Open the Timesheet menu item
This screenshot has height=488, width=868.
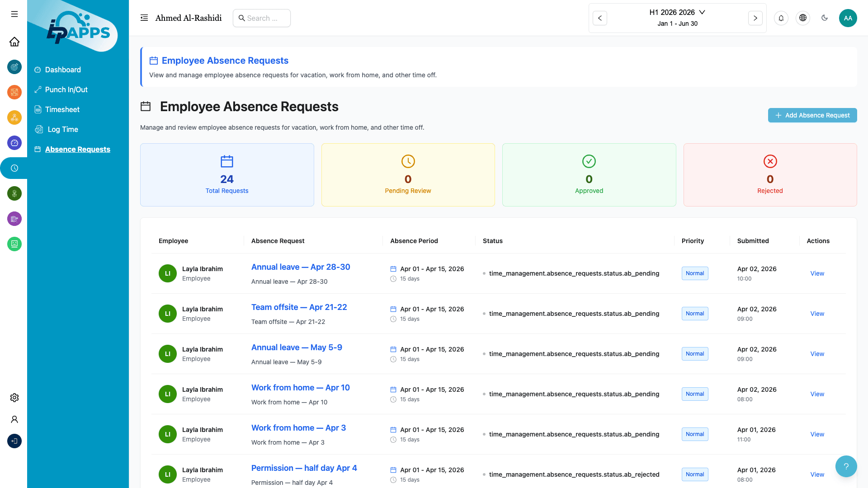[61, 109]
